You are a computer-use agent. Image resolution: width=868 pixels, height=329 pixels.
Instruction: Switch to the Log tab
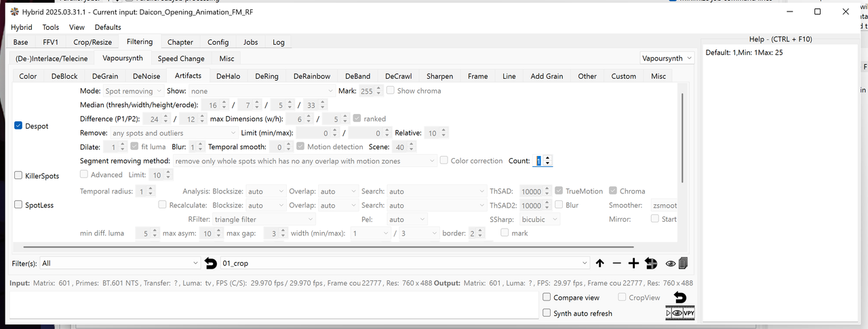[279, 42]
